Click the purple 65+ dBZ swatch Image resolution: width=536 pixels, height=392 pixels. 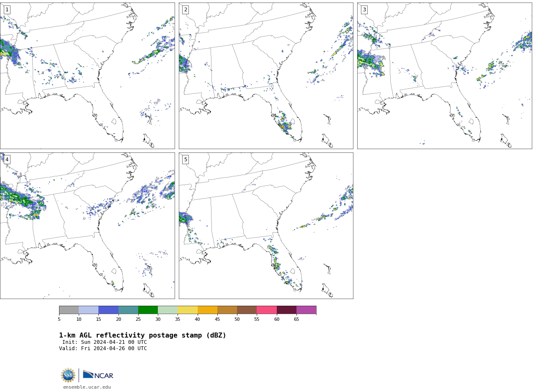(306, 310)
